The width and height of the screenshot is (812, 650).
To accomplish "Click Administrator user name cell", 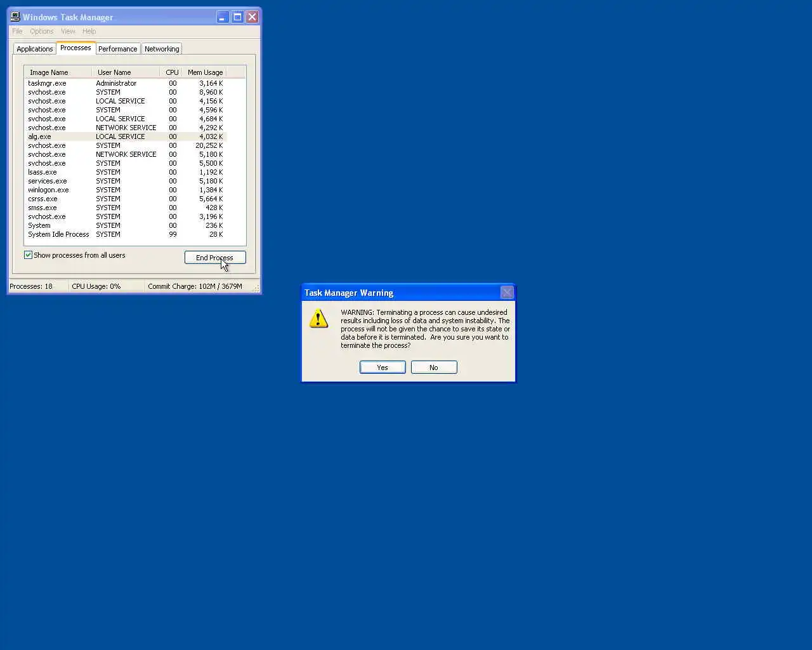I will [116, 83].
